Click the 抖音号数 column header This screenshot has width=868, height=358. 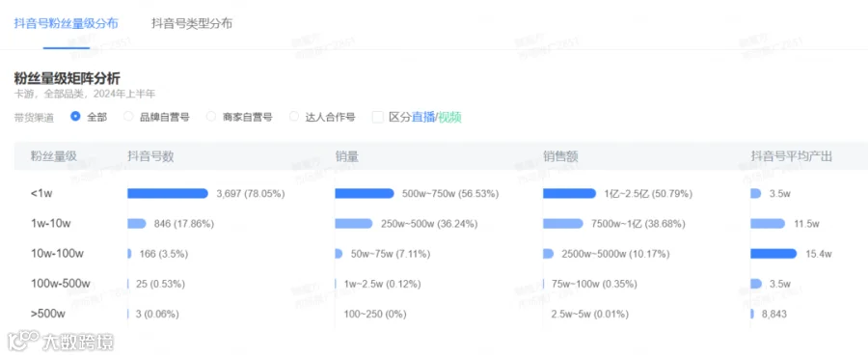(x=150, y=156)
